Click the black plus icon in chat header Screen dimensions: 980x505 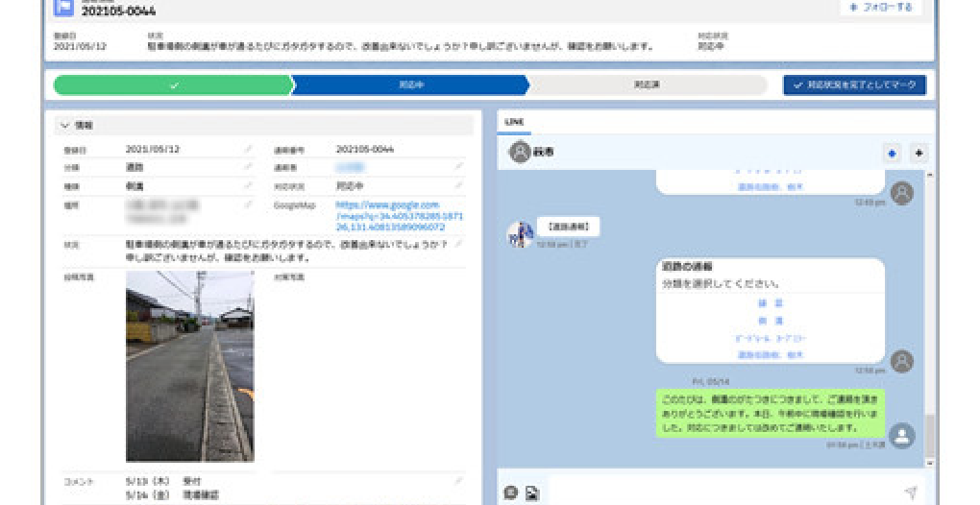(918, 153)
